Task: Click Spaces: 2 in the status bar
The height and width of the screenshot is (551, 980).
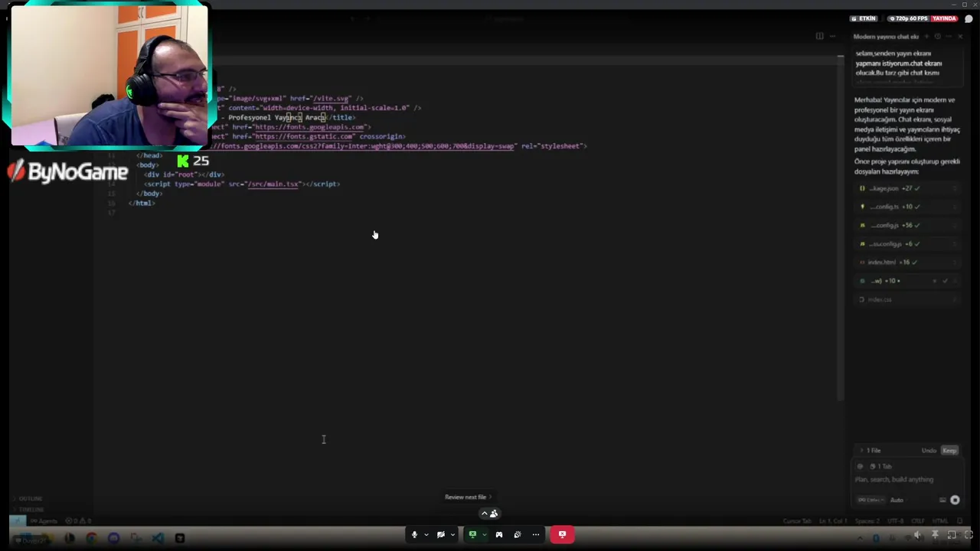Action: pos(867,521)
